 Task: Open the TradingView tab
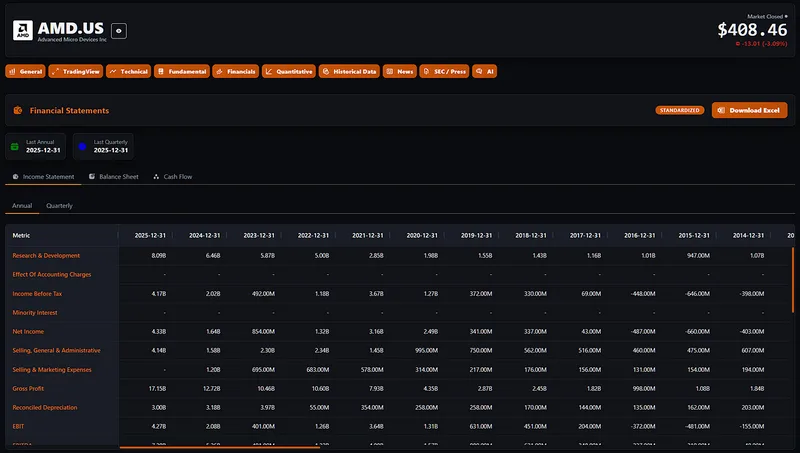tap(76, 71)
